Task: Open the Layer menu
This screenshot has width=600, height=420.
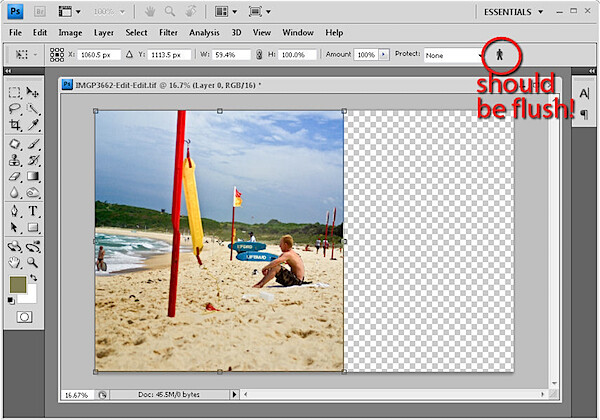Action: tap(104, 33)
